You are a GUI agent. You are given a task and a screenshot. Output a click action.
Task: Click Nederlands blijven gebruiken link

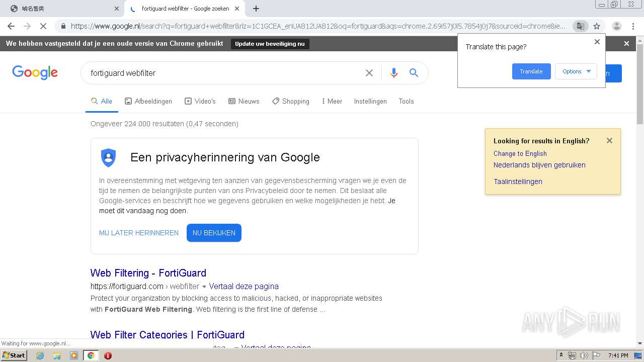click(x=539, y=165)
